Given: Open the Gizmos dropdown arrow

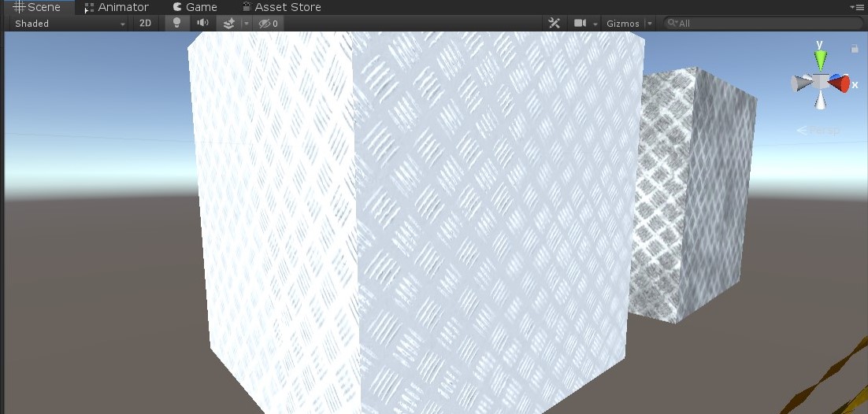Looking at the screenshot, I should 650,24.
